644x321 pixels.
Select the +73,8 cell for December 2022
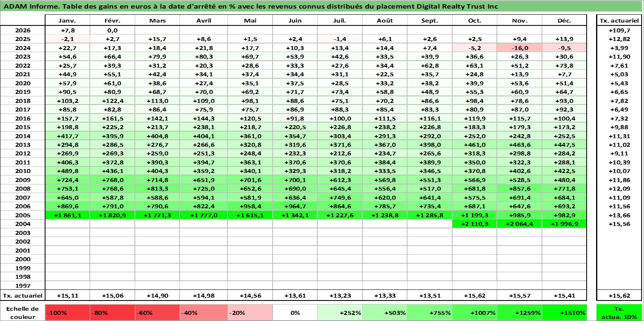[x=564, y=66]
